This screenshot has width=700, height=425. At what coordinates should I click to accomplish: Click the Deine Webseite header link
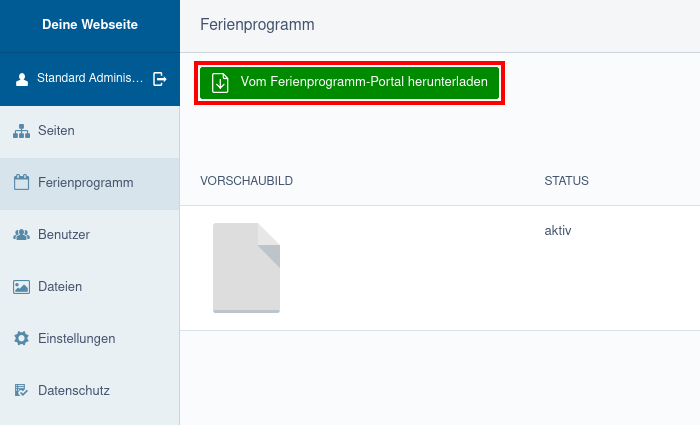pos(90,25)
